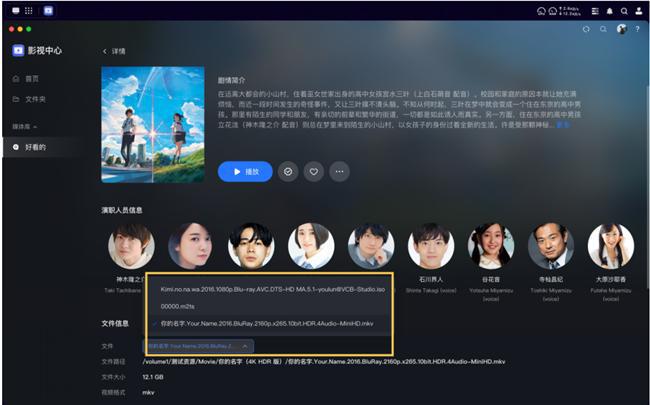Play the movie with 播放 button
The height and width of the screenshot is (405, 650).
pyautogui.click(x=245, y=172)
